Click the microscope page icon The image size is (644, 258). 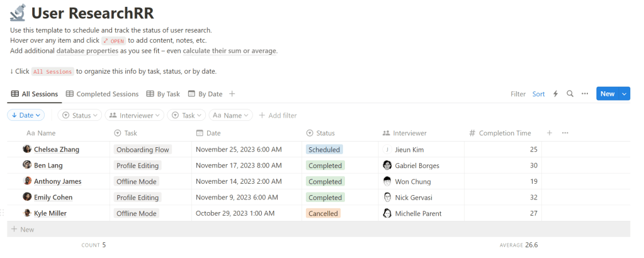18,12
